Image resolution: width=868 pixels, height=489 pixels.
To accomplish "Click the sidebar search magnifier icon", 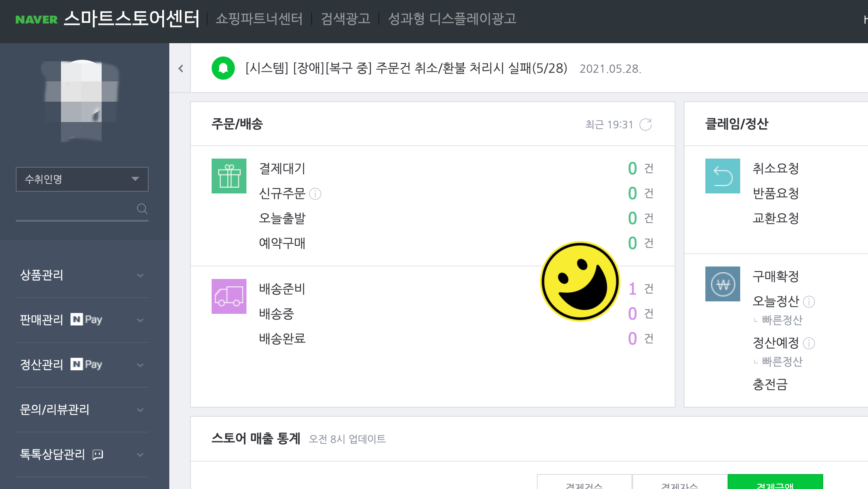I will 142,209.
